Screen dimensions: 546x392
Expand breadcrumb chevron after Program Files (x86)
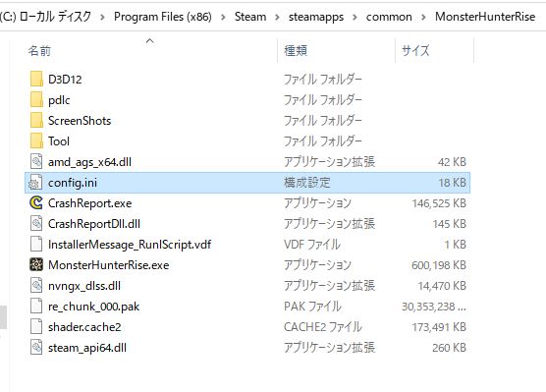point(223,17)
